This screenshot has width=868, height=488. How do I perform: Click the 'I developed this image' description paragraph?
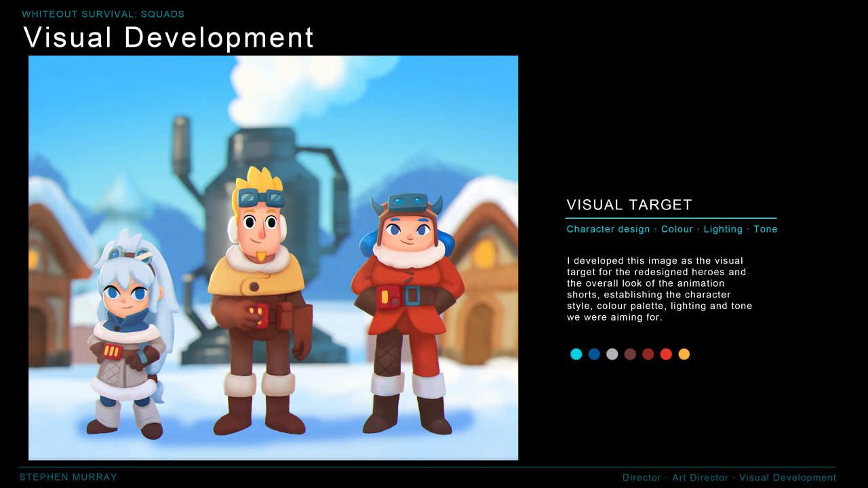point(660,289)
